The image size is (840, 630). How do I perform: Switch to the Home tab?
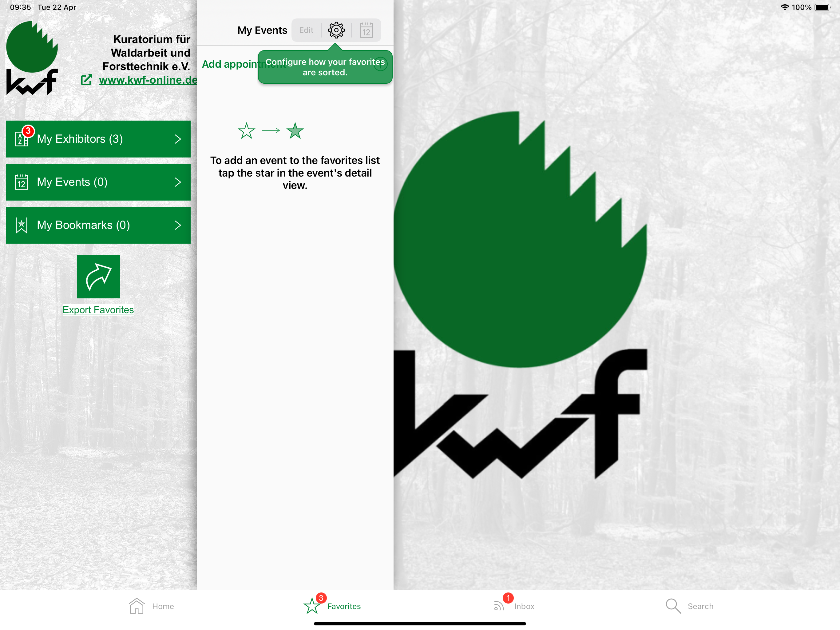click(151, 606)
